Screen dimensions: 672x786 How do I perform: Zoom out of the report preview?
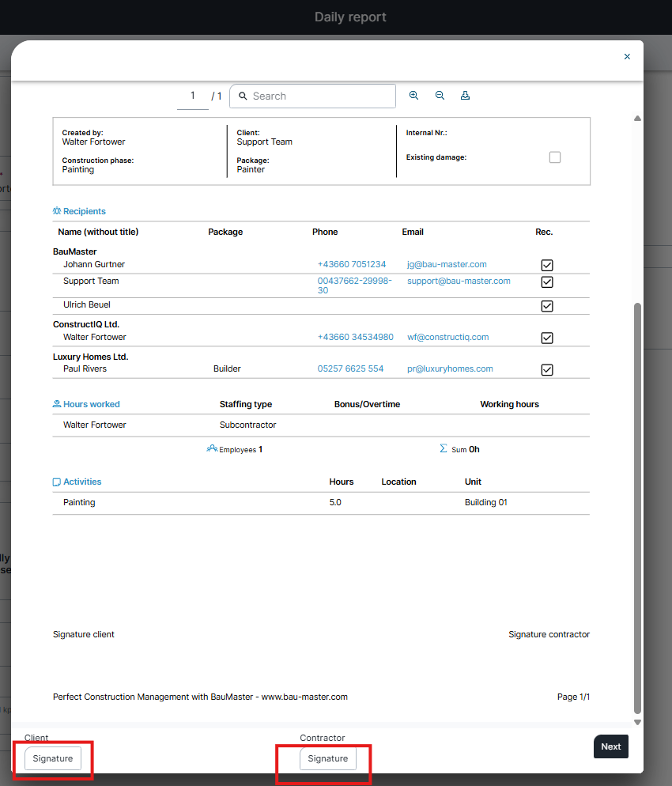[x=440, y=95]
